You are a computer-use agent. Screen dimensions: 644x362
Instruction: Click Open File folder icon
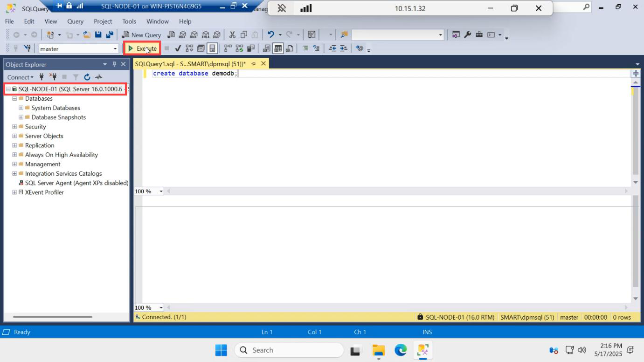tap(86, 34)
